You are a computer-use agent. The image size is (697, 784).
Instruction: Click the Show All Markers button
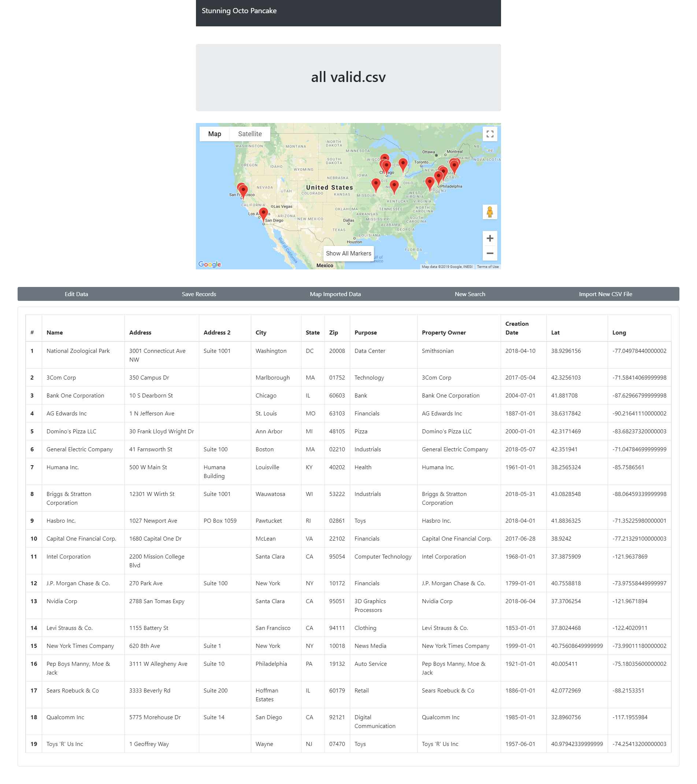(x=349, y=254)
